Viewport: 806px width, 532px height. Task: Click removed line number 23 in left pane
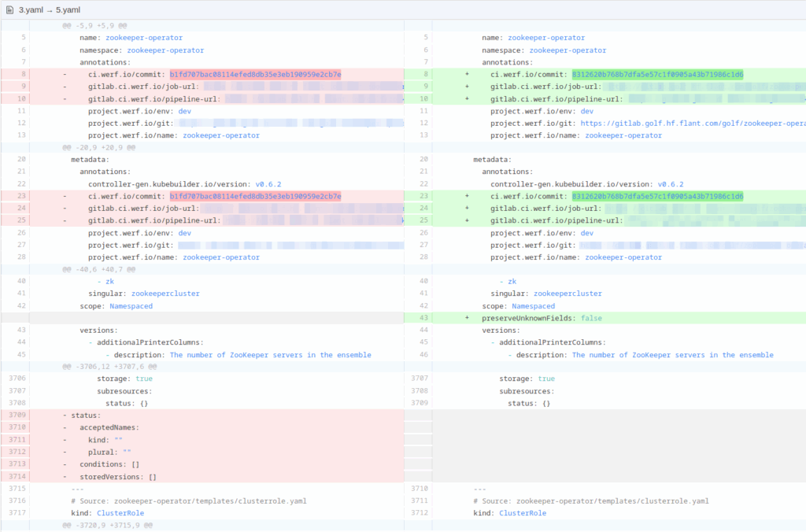click(x=20, y=197)
